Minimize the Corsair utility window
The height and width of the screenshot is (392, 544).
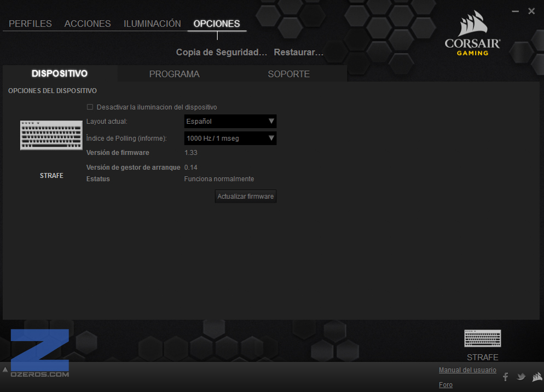(x=515, y=11)
